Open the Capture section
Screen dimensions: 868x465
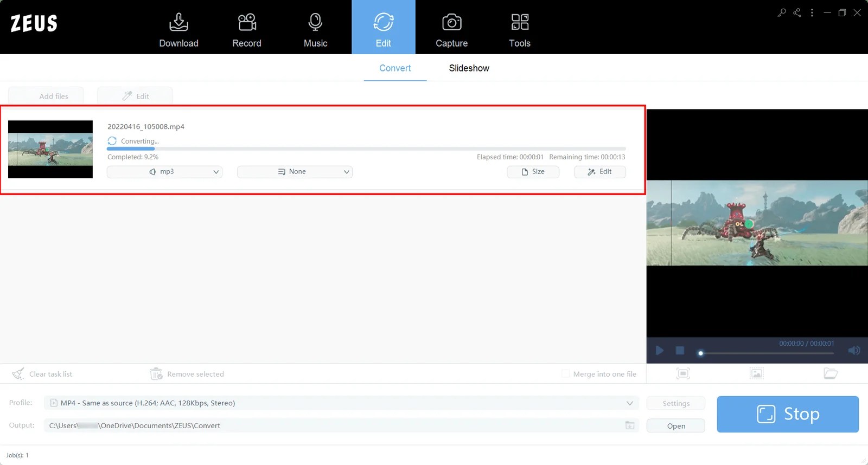click(x=451, y=30)
